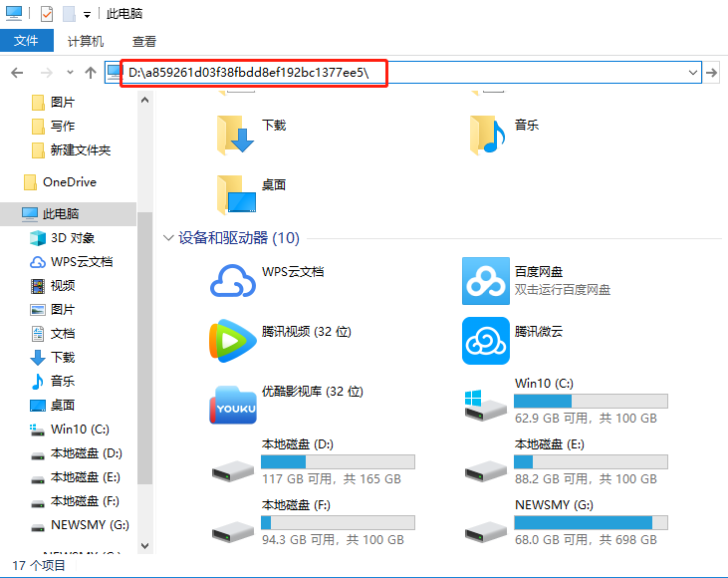Select OneDrive in the navigation pane
The width and height of the screenshot is (728, 578).
[x=69, y=182]
